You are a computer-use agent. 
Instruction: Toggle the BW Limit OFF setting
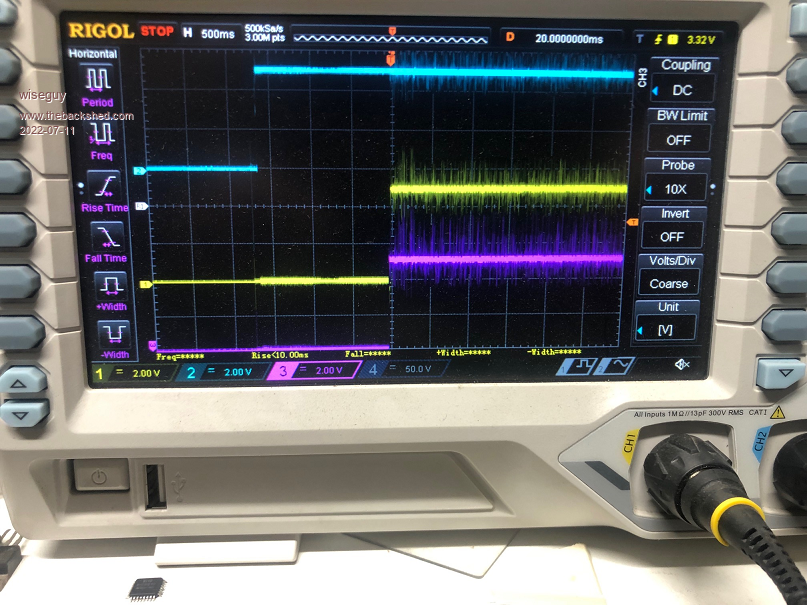(678, 140)
